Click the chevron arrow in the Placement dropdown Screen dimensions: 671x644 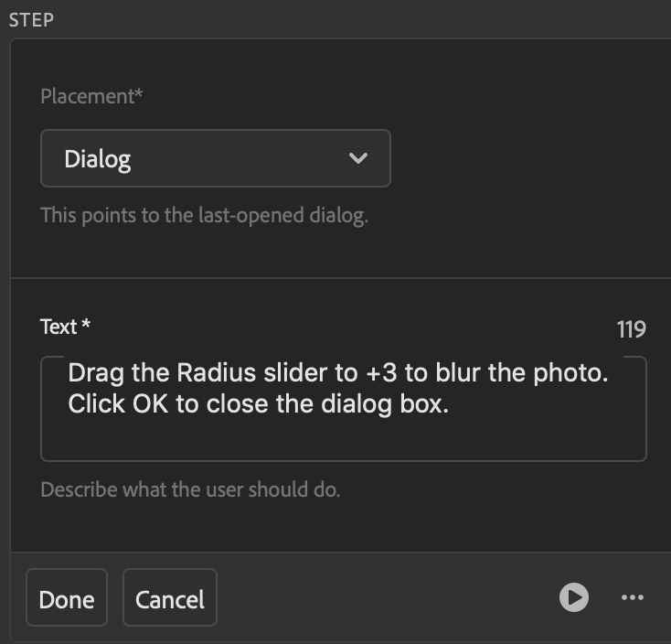pyautogui.click(x=358, y=158)
